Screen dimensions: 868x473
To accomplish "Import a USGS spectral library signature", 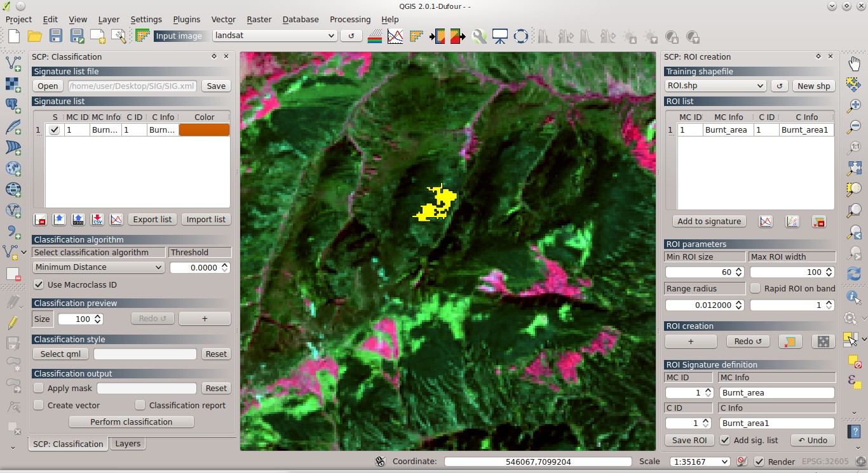I will [x=78, y=219].
